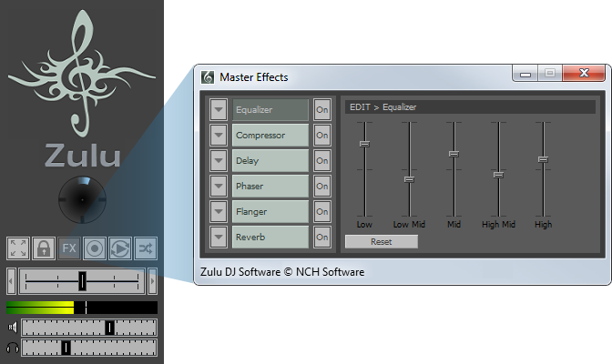Toggle the Delay On button
This screenshot has height=364, width=612.
click(322, 160)
